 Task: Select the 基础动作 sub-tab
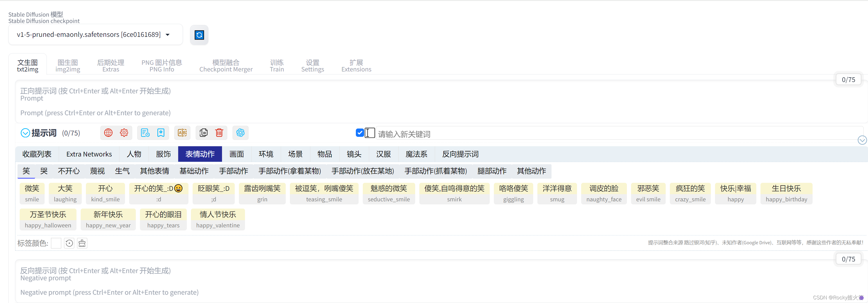pyautogui.click(x=194, y=171)
